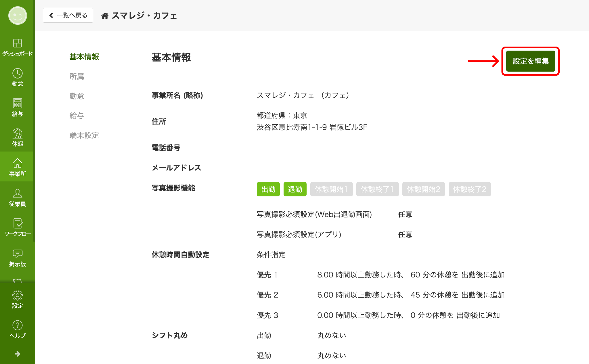Switch to the 給与 section in submenu
589x364 pixels.
pos(77,115)
